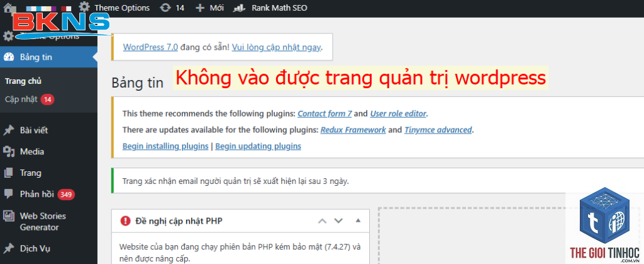This screenshot has width=644, height=264.
Task: Click the 14 count in the admin bar
Action: coord(180,8)
